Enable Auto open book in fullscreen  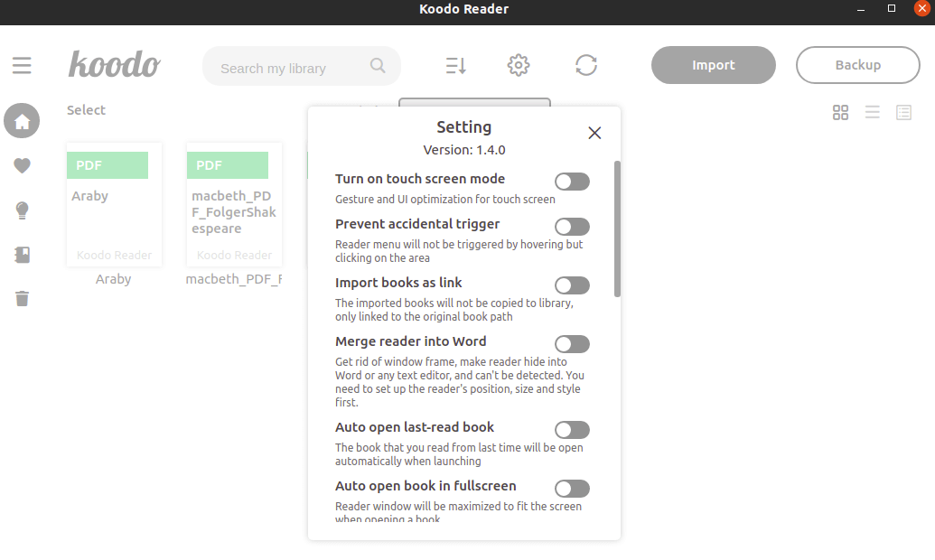point(572,488)
